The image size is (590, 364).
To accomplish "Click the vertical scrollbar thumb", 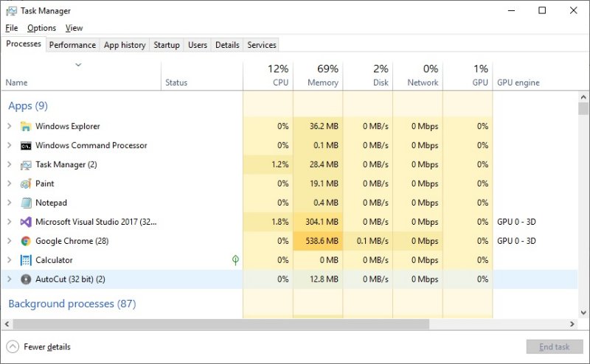I will pyautogui.click(x=583, y=108).
